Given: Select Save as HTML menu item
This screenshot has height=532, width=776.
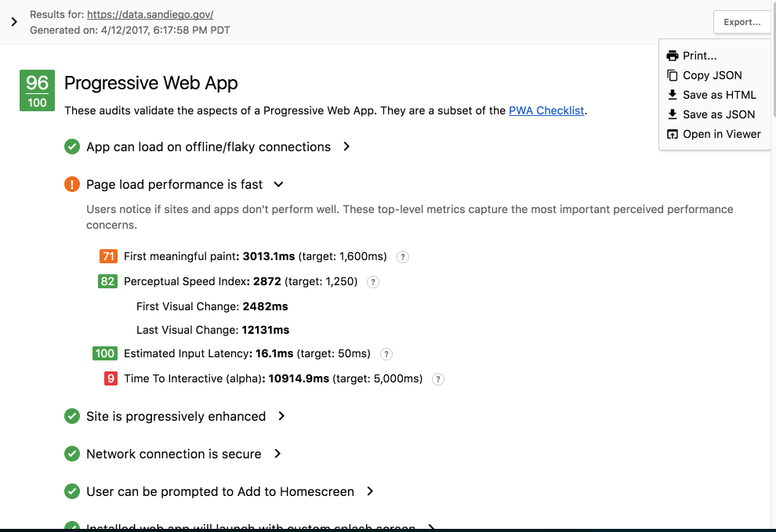Looking at the screenshot, I should (719, 95).
